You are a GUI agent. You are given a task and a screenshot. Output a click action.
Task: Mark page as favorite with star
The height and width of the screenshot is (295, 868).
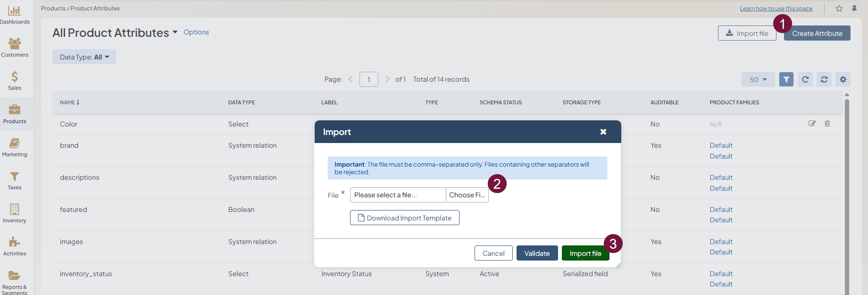point(839,8)
